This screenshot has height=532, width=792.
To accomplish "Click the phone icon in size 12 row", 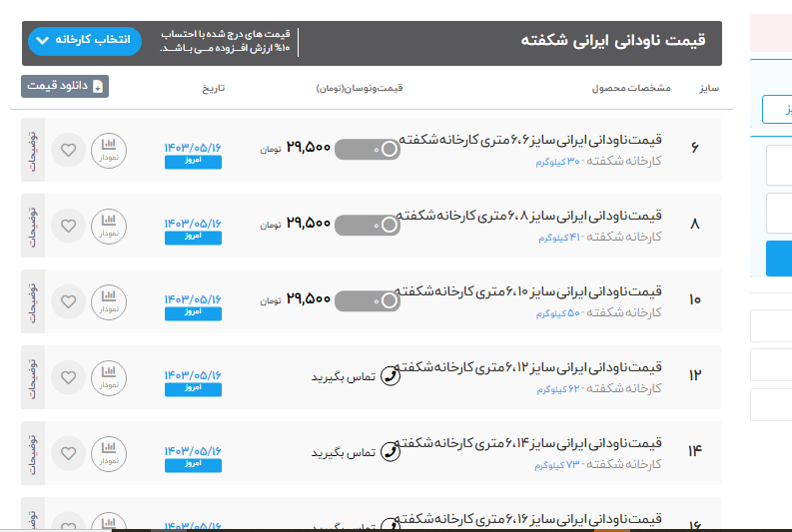I will point(391,377).
